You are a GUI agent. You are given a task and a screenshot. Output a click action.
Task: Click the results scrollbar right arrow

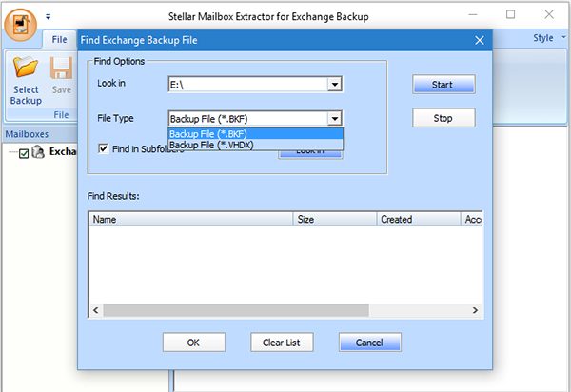[x=475, y=310]
